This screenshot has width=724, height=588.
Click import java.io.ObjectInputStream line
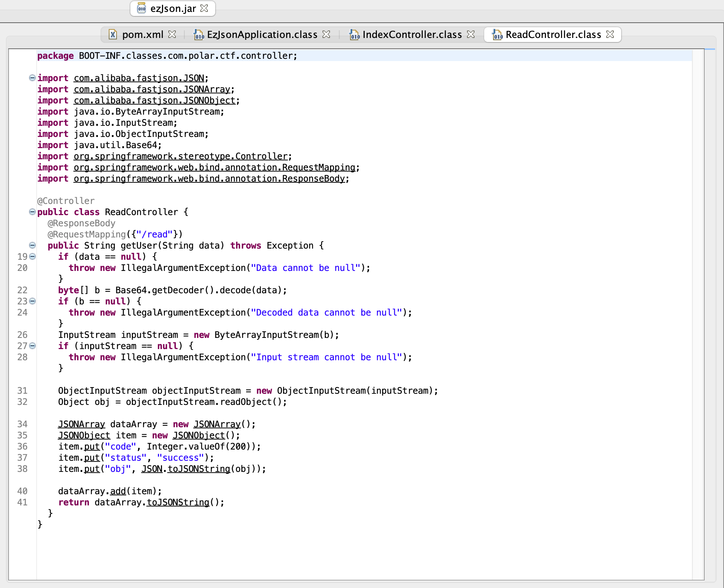(x=123, y=134)
